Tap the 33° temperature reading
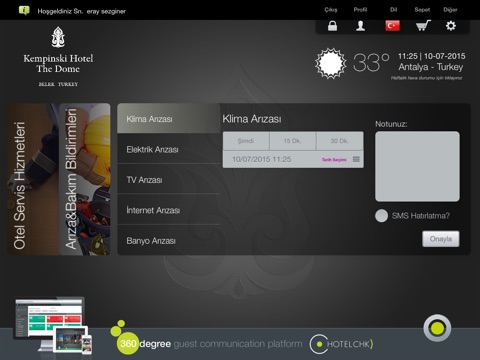Image resolution: width=480 pixels, height=360 pixels. pyautogui.click(x=371, y=62)
